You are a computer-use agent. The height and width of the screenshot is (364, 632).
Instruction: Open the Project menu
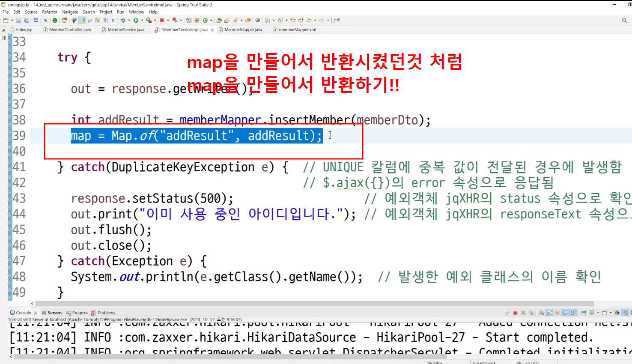pyautogui.click(x=106, y=12)
